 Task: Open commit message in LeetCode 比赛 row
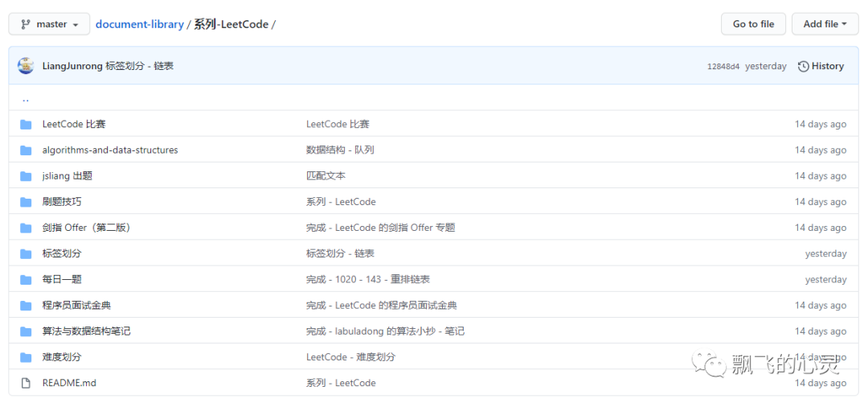click(x=338, y=124)
